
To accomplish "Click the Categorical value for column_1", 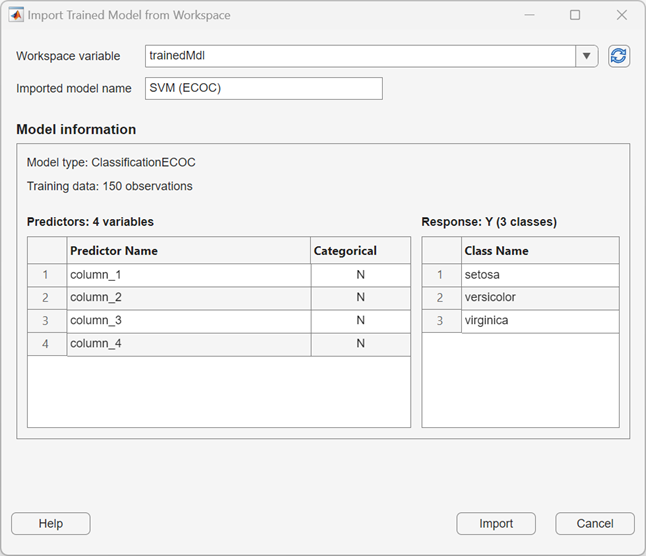I will [360, 275].
